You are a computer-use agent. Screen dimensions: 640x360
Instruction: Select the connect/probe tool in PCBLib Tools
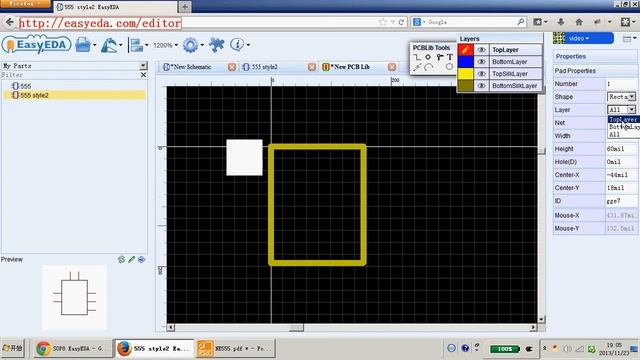click(417, 67)
